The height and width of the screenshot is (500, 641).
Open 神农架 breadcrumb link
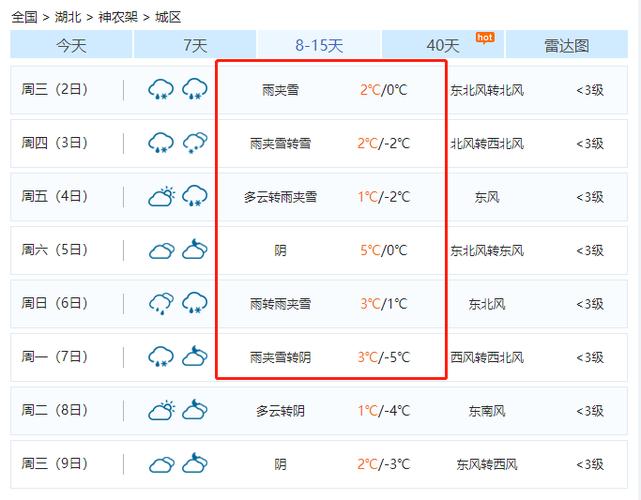tap(118, 17)
